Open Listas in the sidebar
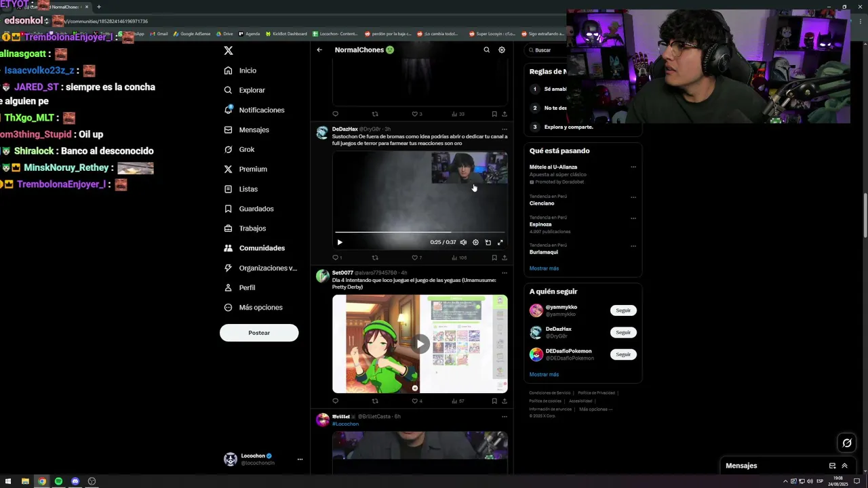868x488 pixels. point(241,189)
